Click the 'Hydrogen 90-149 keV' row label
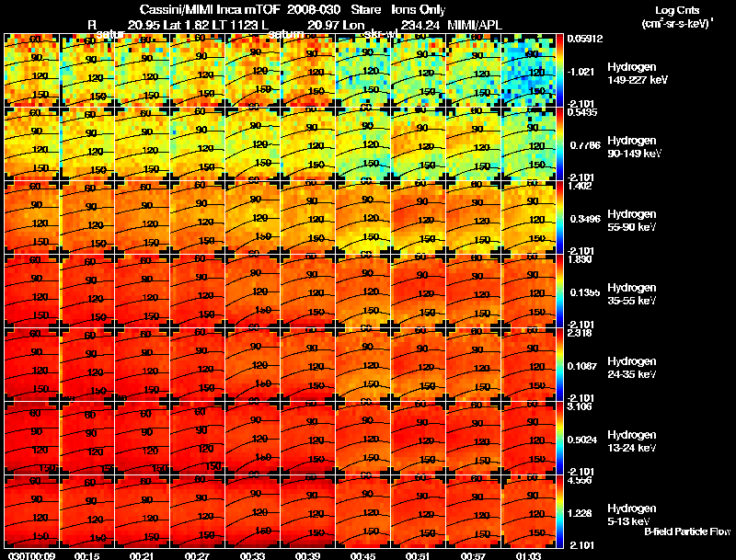This screenshot has height=560, width=736. (x=634, y=147)
